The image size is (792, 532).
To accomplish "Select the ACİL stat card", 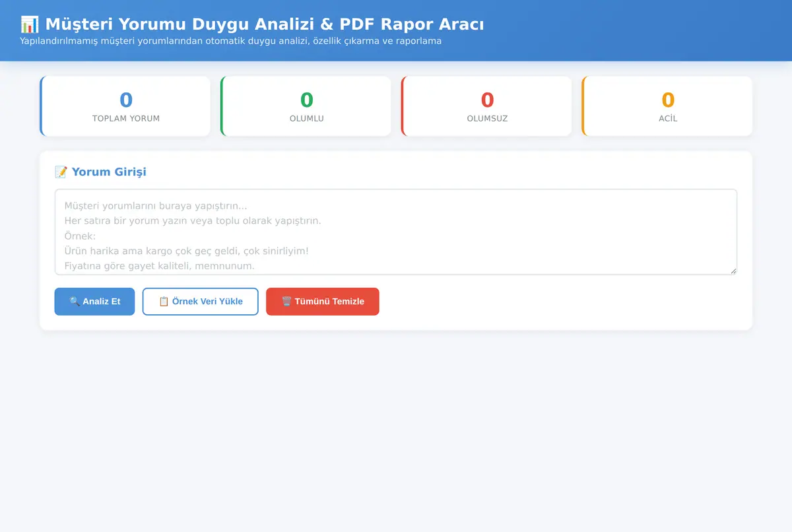I will click(x=667, y=106).
